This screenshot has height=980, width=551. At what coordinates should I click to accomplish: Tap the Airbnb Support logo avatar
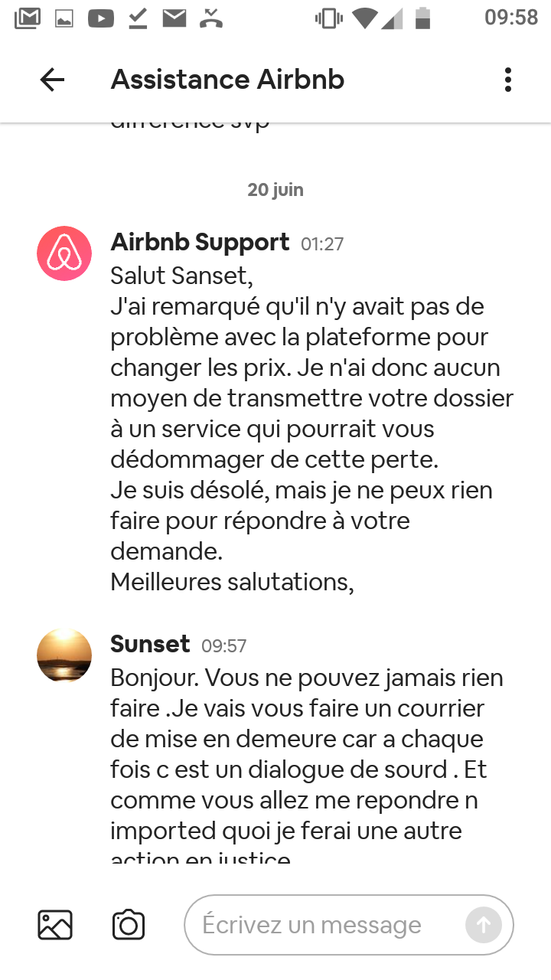click(64, 253)
